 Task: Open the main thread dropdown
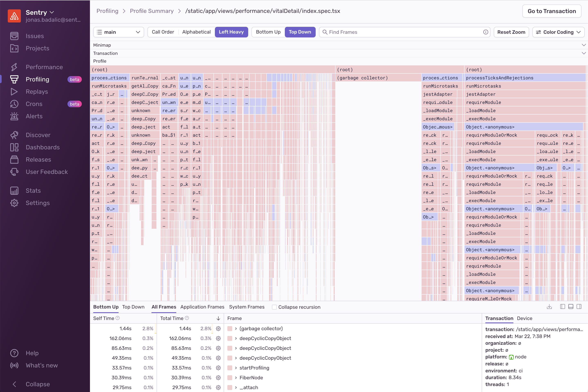coord(119,32)
